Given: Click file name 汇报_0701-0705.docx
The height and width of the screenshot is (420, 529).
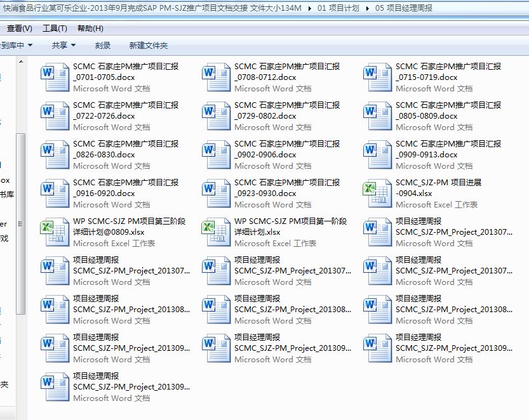Looking at the screenshot, I should point(126,72).
